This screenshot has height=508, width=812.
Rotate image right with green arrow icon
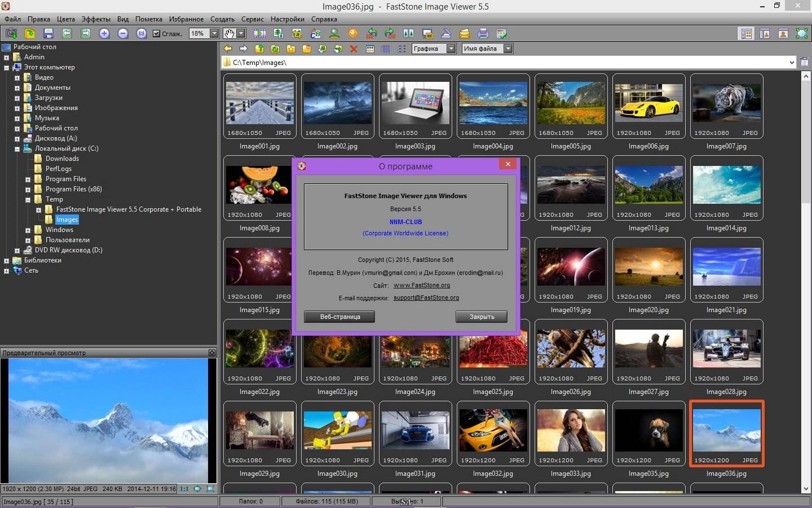tap(390, 33)
